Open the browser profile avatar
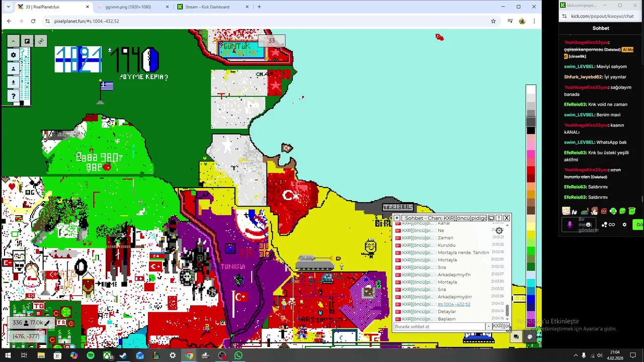Screen dimensions: 644x362 click(x=522, y=21)
